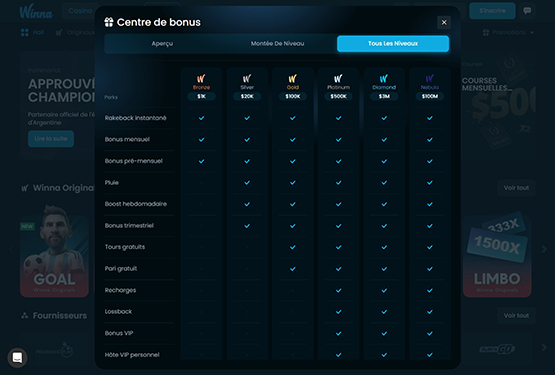Click the Recharges row label
Screen dimensions: 555x375
click(x=120, y=290)
